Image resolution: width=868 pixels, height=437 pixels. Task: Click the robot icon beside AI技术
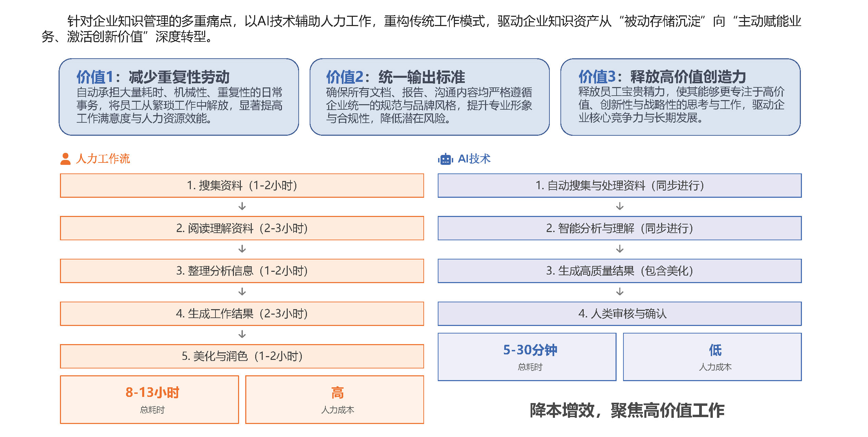(445, 159)
